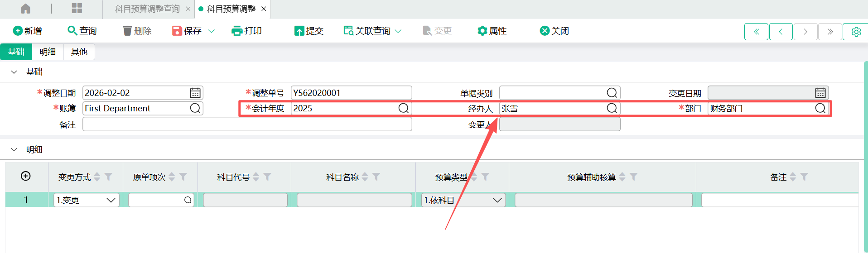Submit the form with 提交
868x253 pixels.
click(309, 31)
